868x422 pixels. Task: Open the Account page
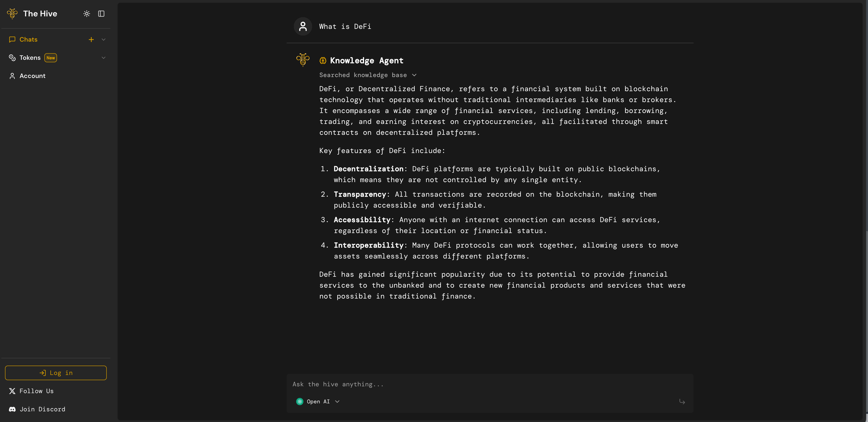(32, 76)
